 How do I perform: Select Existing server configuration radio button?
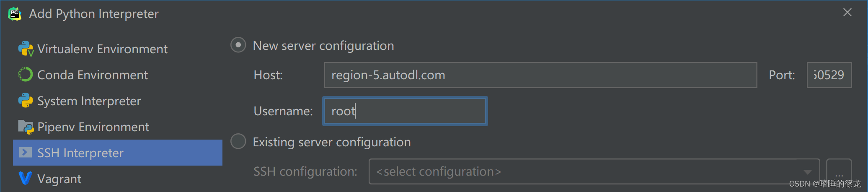coord(238,141)
